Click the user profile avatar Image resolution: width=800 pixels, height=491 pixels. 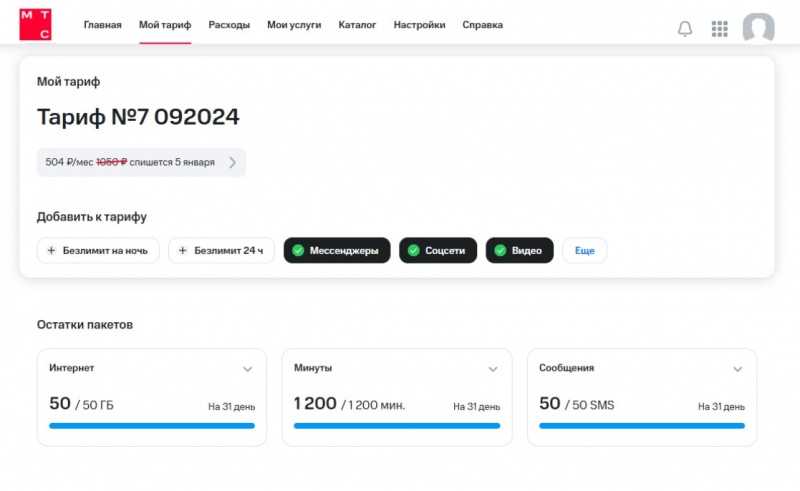point(758,28)
